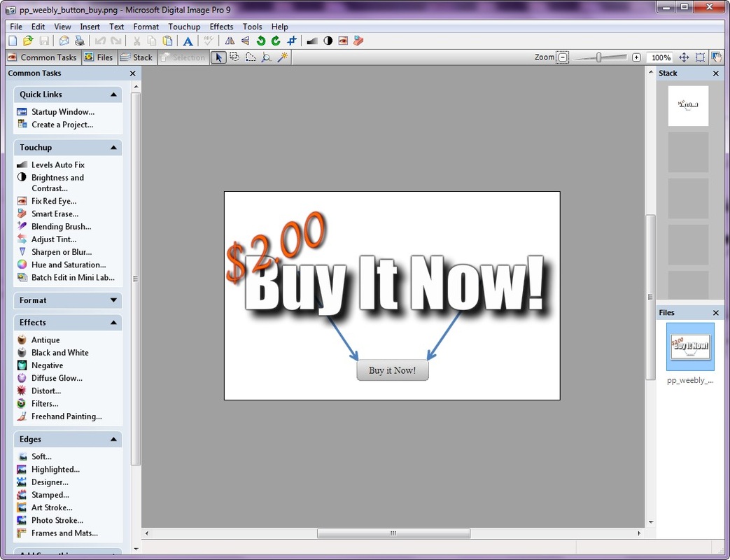
Task: Click the Flip Horizontal toolbar icon
Action: click(230, 41)
